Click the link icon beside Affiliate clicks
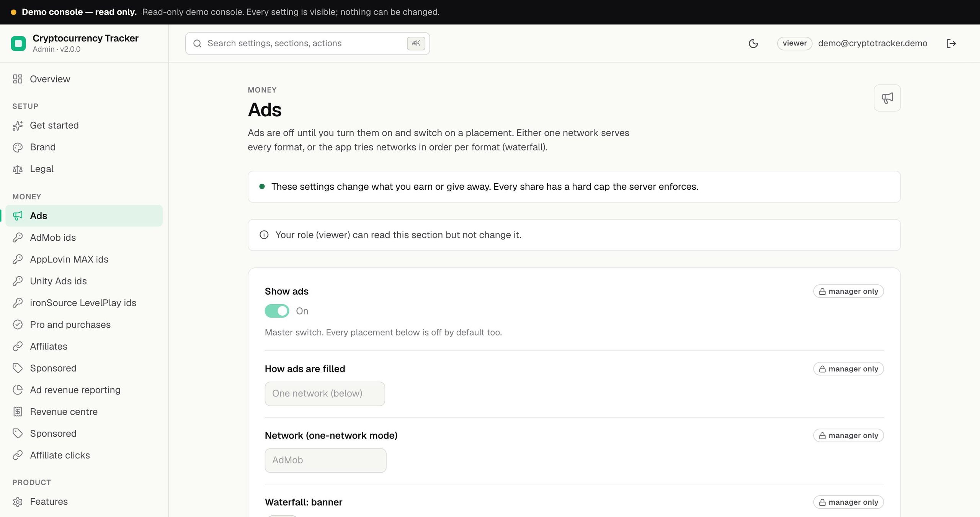The image size is (980, 517). [x=18, y=455]
